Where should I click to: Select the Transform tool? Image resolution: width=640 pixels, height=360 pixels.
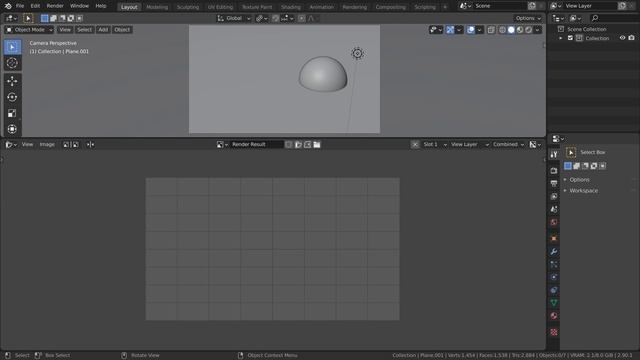[x=12, y=129]
